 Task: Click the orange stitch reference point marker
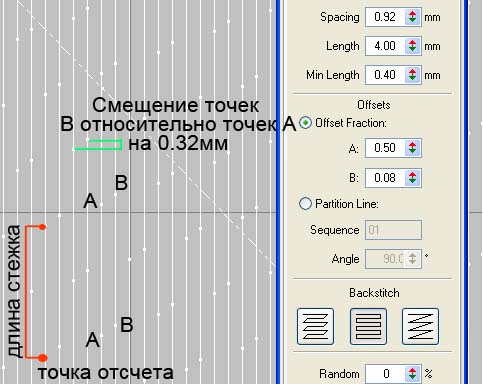(42, 358)
